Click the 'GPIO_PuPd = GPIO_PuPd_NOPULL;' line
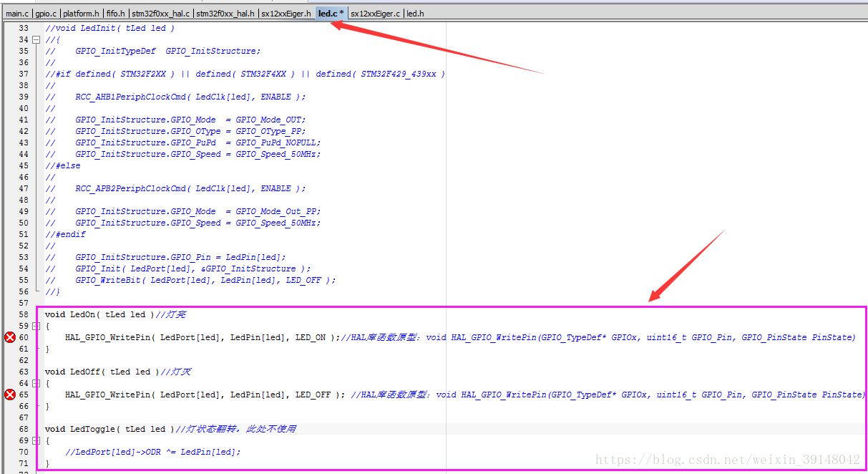Viewport: 868px width, 474px height. [182, 142]
